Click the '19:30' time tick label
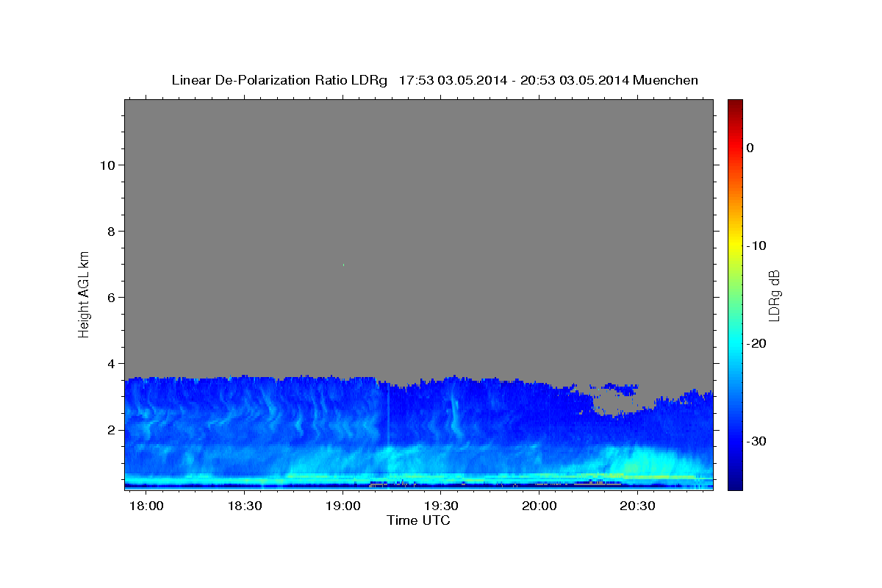 tap(441, 506)
